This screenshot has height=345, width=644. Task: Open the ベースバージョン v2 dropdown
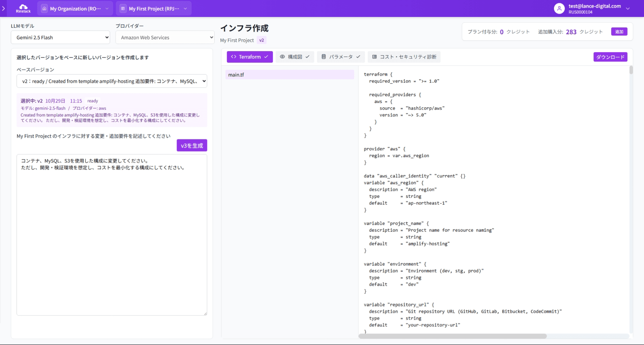[112, 81]
